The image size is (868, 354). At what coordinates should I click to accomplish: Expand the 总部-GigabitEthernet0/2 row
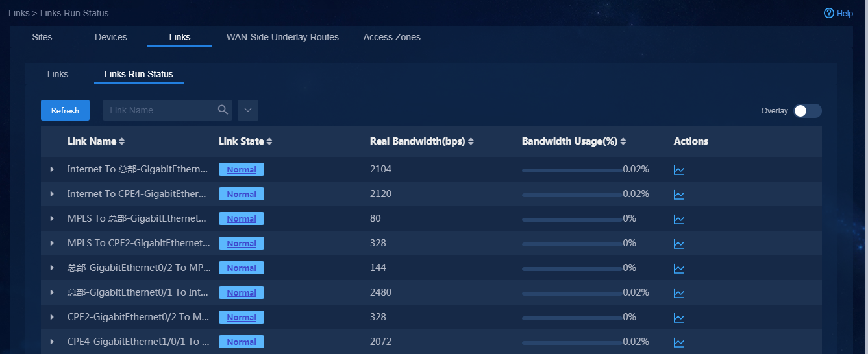tap(52, 268)
